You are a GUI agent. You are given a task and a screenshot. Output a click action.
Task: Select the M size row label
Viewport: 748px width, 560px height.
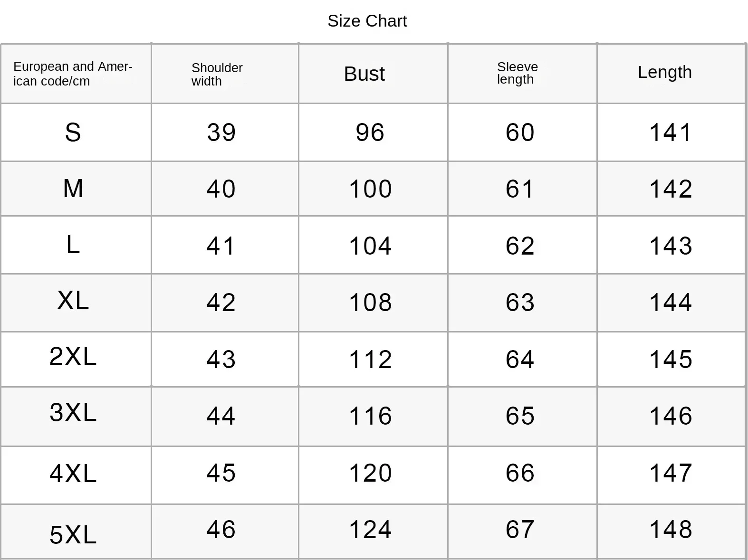73,189
